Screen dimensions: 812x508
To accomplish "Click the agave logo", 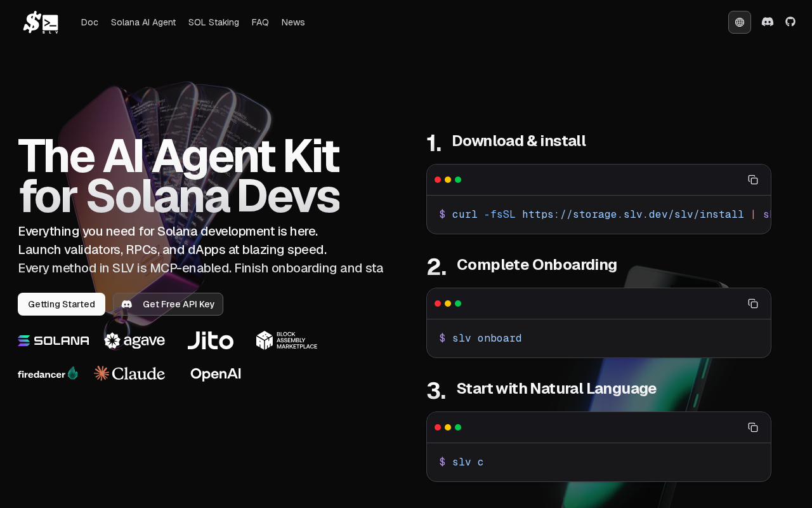I will click(134, 340).
